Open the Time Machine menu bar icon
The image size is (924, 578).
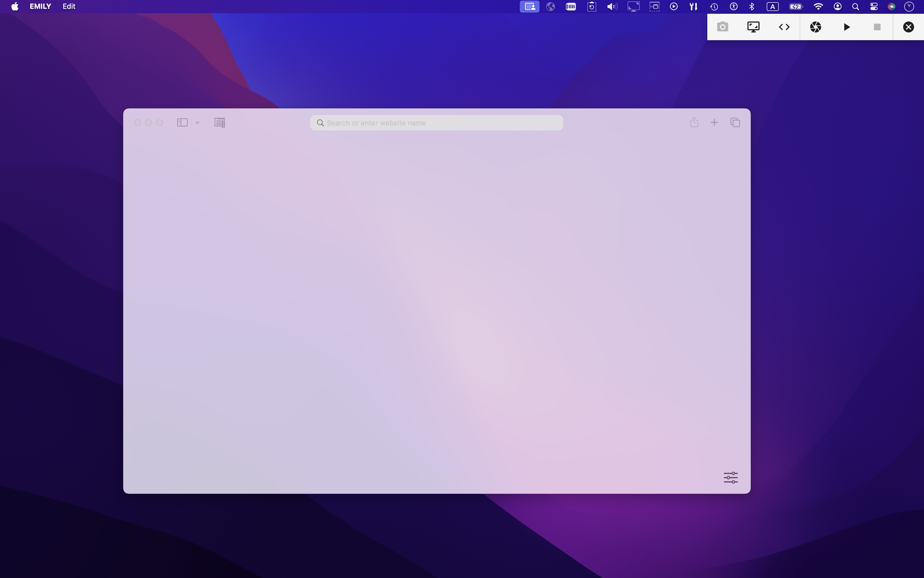[714, 7]
